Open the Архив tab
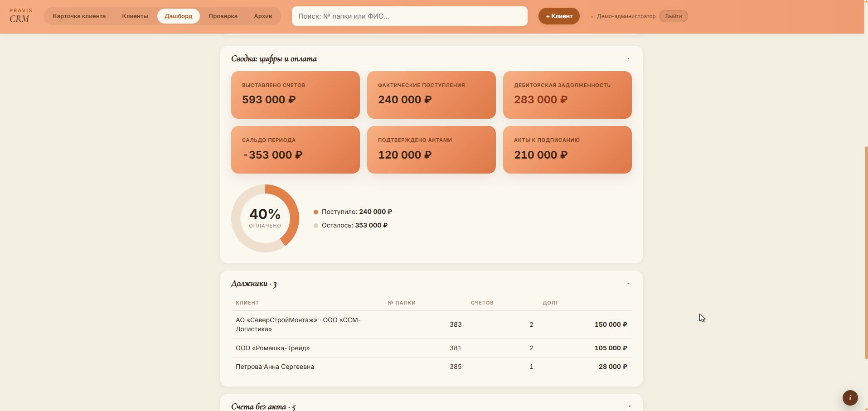This screenshot has height=411, width=868. coord(263,16)
